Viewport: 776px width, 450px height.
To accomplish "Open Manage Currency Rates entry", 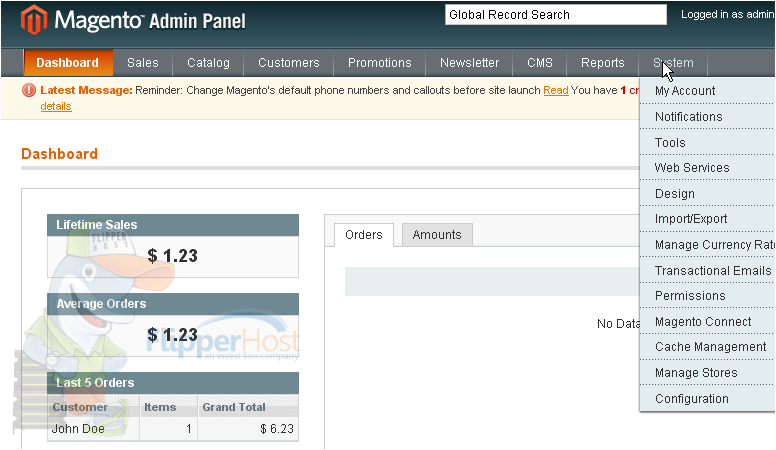I will (x=707, y=245).
